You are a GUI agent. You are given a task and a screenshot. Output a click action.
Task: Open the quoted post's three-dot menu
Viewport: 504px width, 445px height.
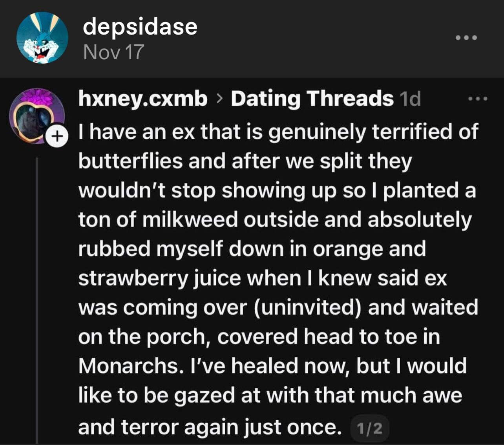(x=478, y=99)
